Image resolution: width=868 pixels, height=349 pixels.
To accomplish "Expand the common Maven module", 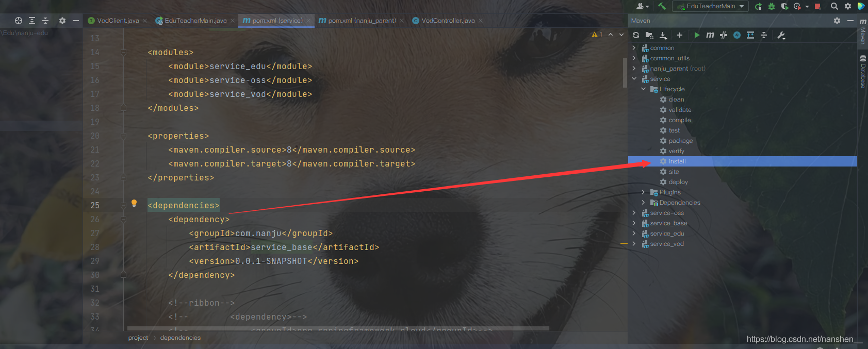I will coord(634,48).
